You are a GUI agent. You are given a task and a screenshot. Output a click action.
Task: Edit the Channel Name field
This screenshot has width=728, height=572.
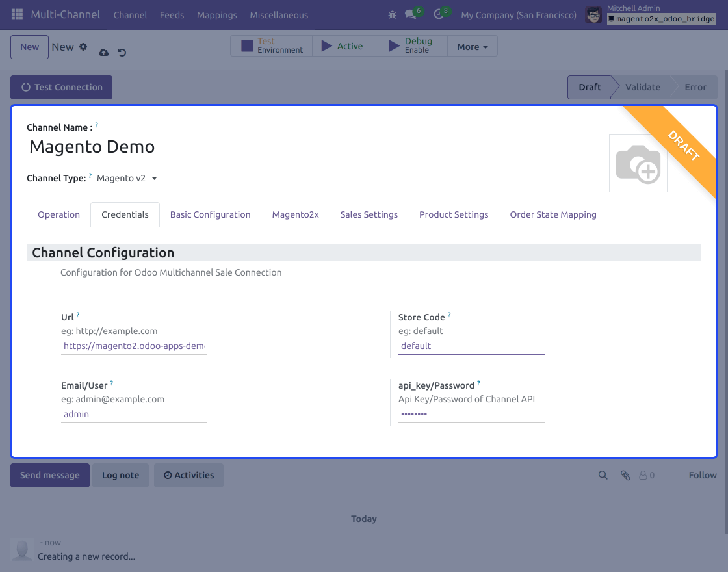279,147
